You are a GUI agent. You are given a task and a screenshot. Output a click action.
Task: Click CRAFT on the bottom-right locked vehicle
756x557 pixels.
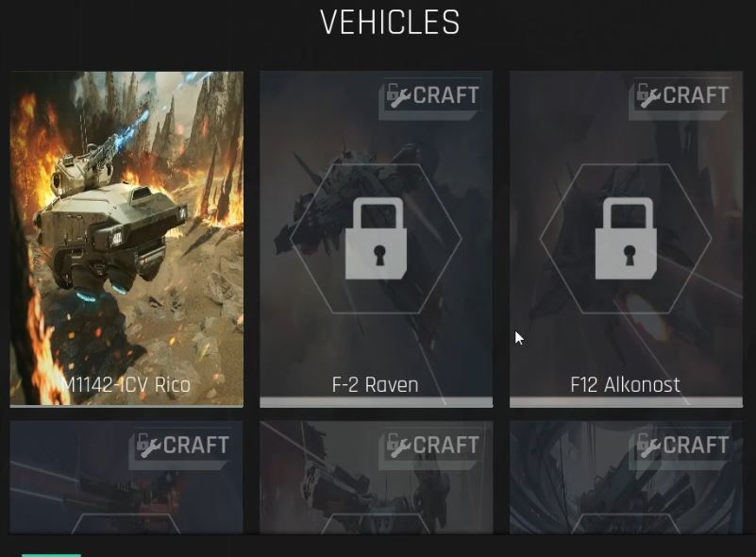(696, 445)
